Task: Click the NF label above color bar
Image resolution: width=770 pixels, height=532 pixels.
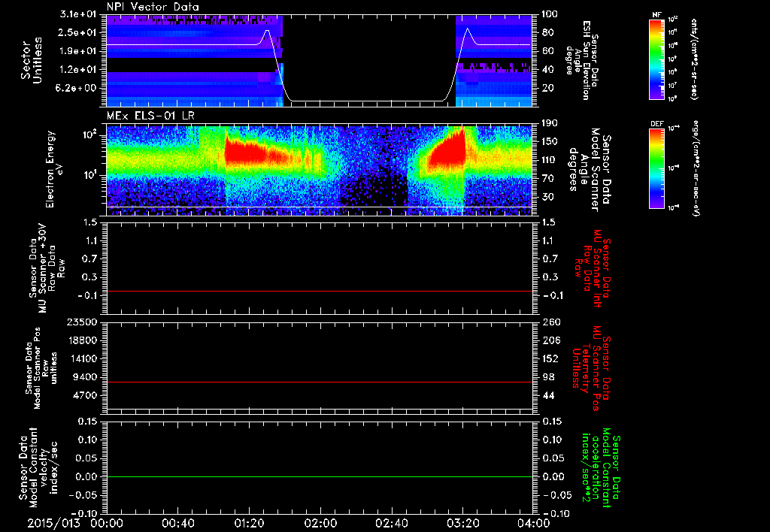Action: coord(656,15)
